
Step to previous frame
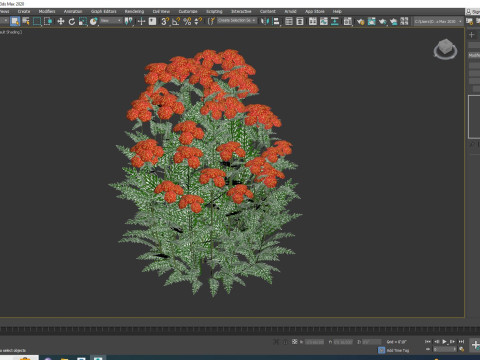click(436, 341)
